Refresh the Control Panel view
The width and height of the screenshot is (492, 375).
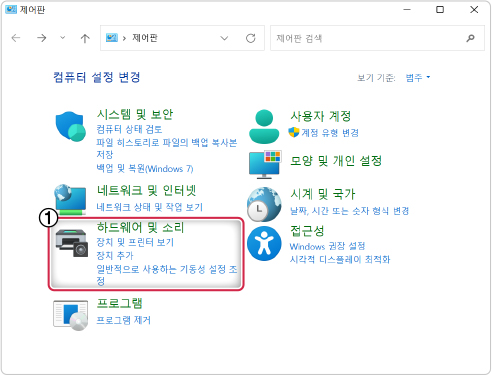click(251, 38)
